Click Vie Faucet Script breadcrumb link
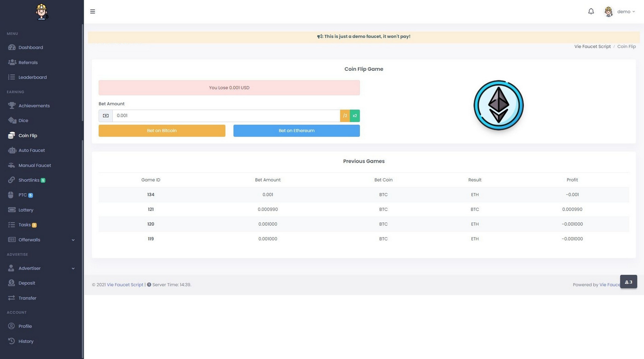644x359 pixels. click(x=592, y=46)
